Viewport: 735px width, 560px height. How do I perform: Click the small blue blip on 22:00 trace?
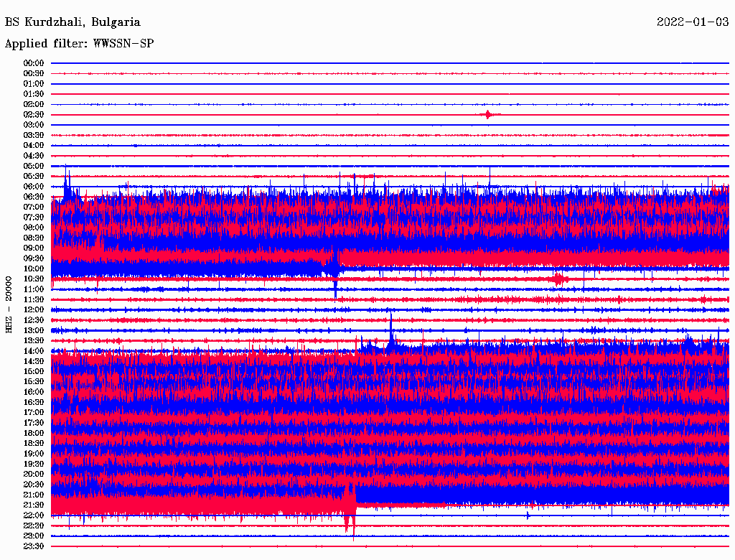click(x=528, y=515)
